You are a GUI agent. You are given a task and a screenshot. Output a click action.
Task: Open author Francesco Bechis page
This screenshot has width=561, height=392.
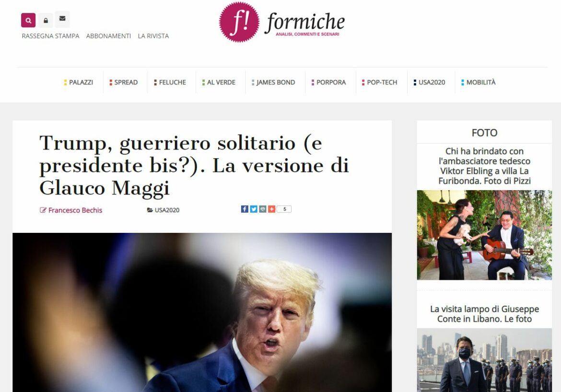pos(75,210)
